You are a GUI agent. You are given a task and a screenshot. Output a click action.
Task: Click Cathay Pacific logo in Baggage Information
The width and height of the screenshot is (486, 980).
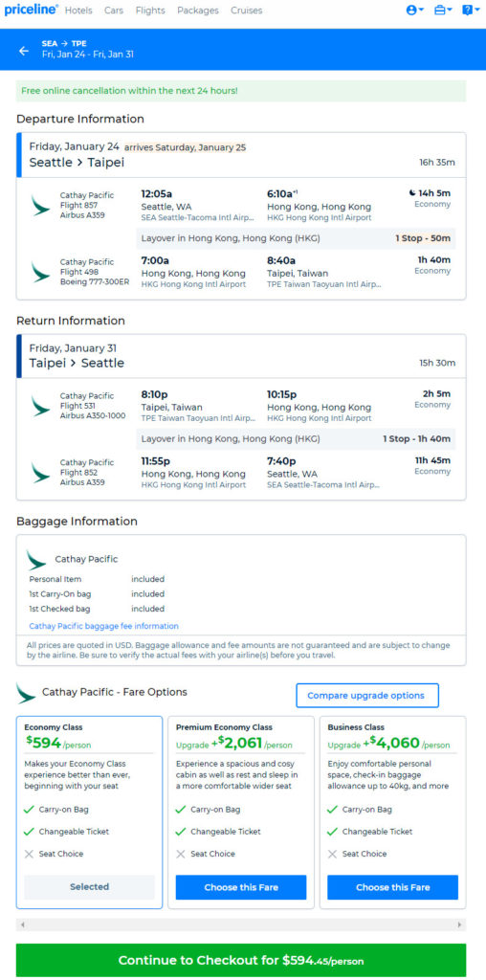pyautogui.click(x=37, y=559)
